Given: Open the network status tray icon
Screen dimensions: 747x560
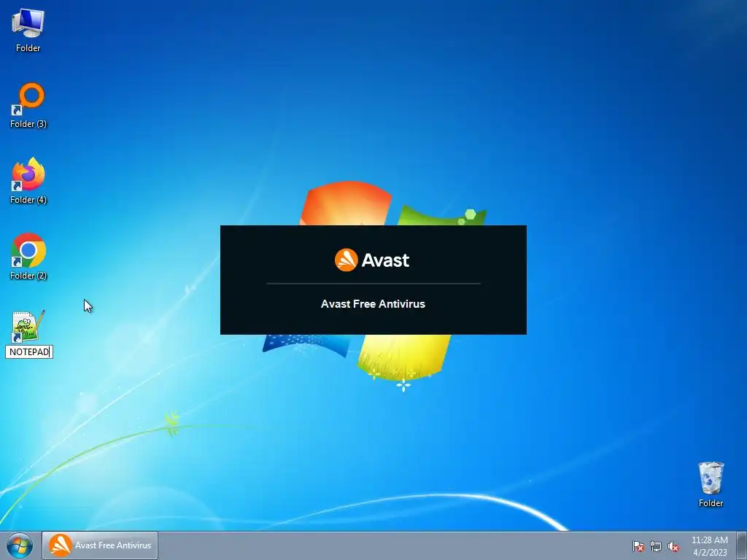Looking at the screenshot, I should click(656, 547).
